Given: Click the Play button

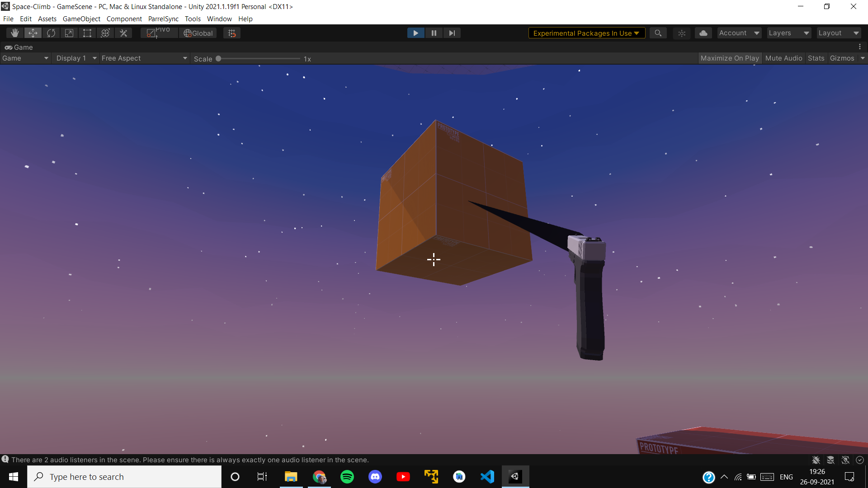Looking at the screenshot, I should [x=415, y=33].
